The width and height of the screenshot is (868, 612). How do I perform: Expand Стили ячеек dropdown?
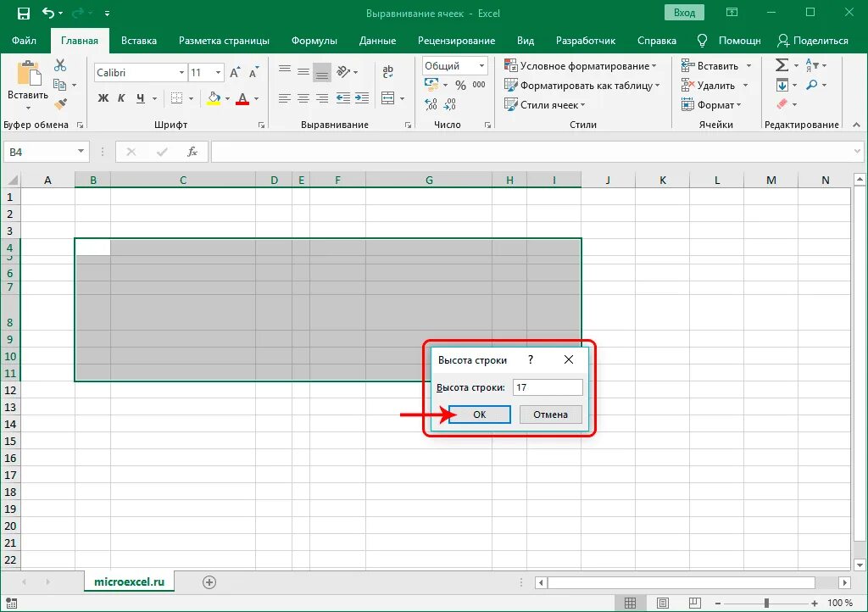pos(545,104)
